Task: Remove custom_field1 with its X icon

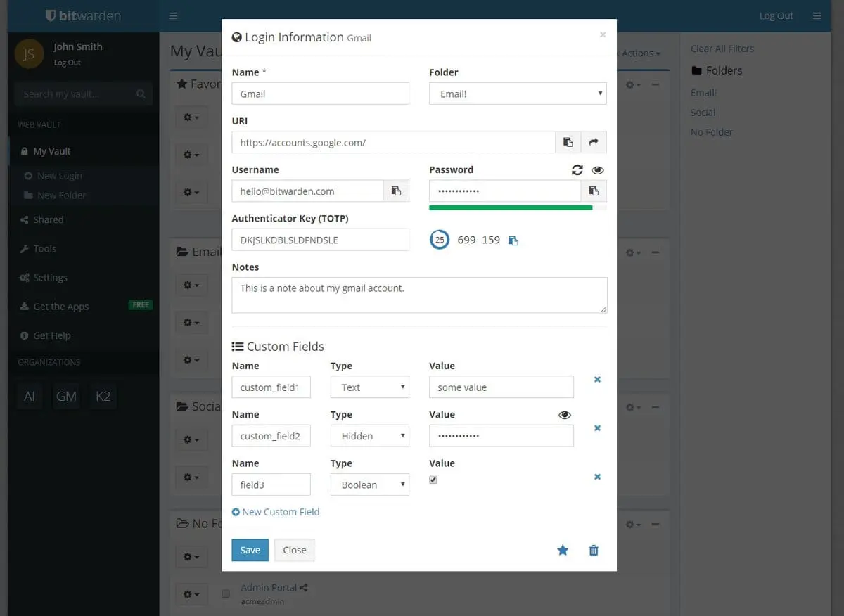Action: pyautogui.click(x=597, y=379)
